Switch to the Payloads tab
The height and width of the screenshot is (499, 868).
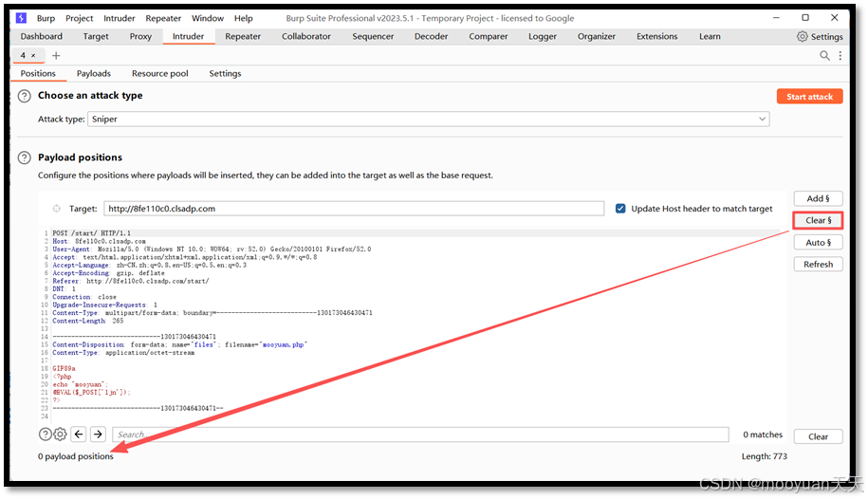[94, 74]
